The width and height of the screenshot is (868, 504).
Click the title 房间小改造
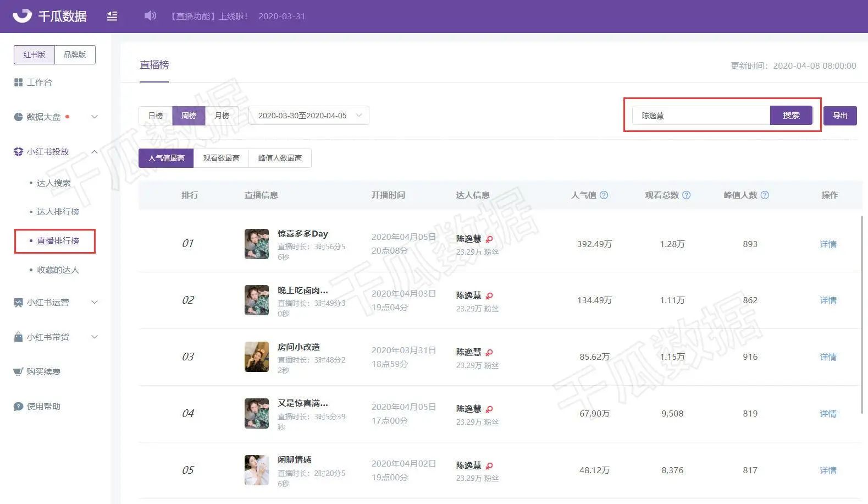298,347
